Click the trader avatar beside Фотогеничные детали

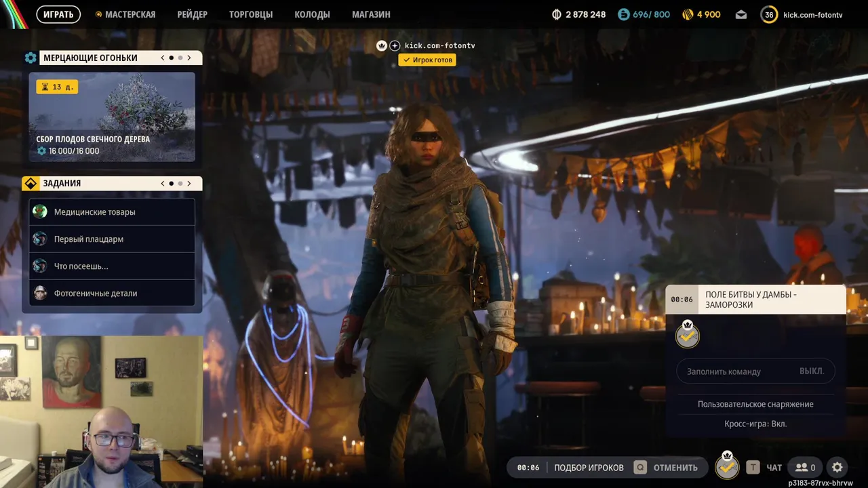coord(40,293)
